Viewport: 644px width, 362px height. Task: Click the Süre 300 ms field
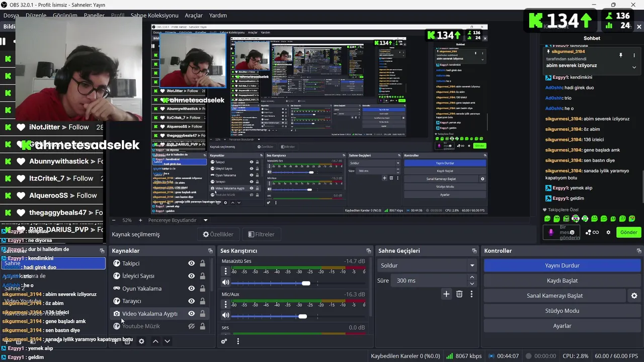pos(430,281)
